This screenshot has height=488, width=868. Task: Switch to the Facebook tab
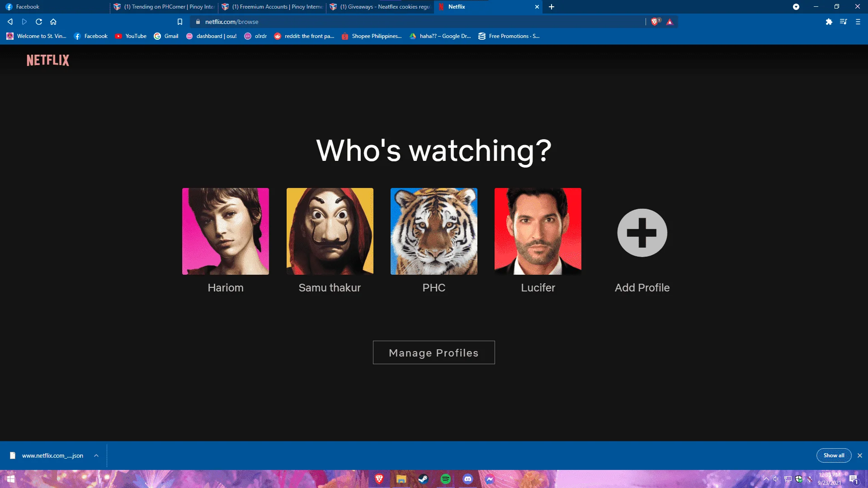point(55,7)
